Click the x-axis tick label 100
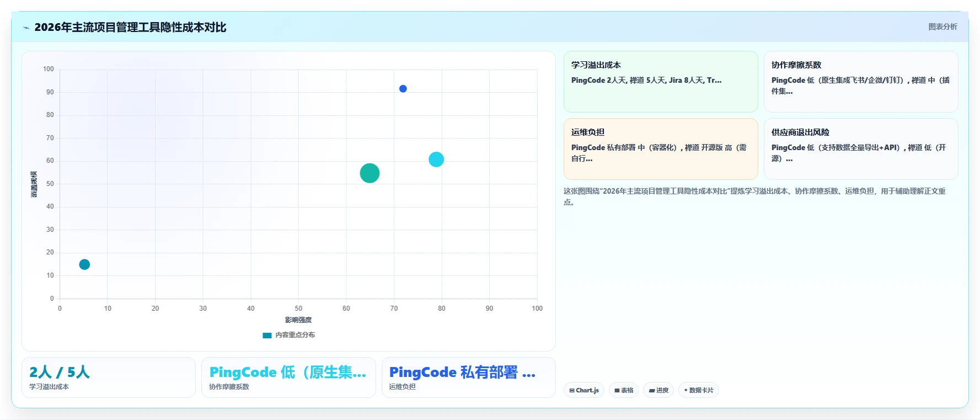This screenshot has height=420, width=980. click(537, 309)
